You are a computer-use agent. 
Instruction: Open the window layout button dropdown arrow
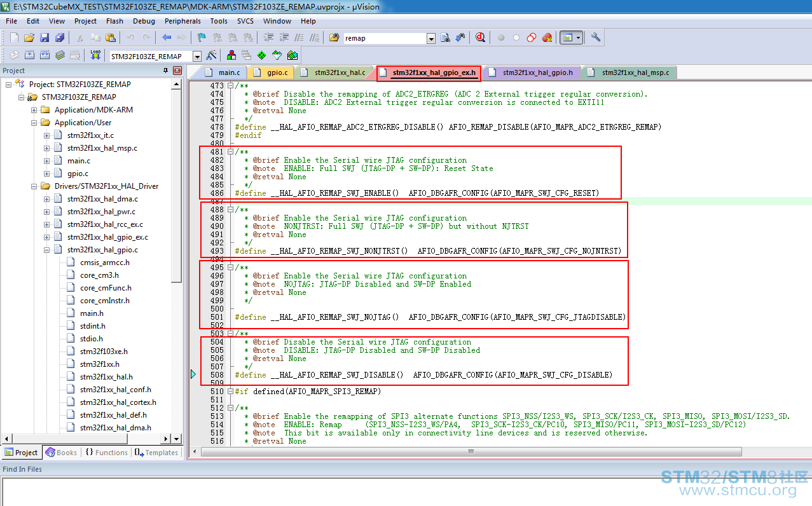(578, 38)
